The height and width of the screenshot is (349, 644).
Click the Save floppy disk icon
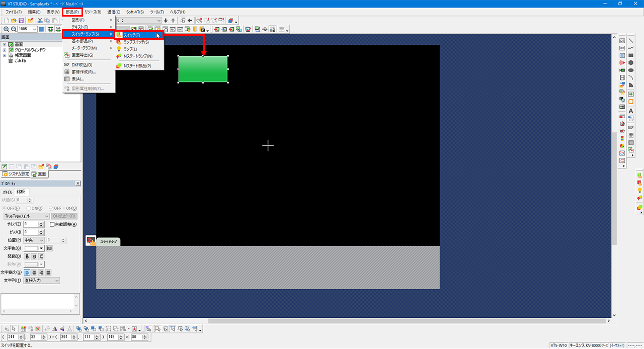click(x=21, y=20)
